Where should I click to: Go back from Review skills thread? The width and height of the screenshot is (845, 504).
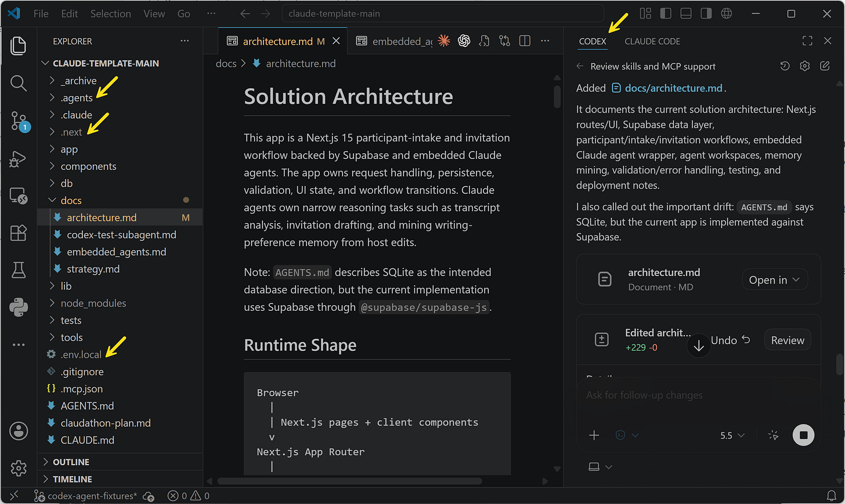pyautogui.click(x=580, y=66)
